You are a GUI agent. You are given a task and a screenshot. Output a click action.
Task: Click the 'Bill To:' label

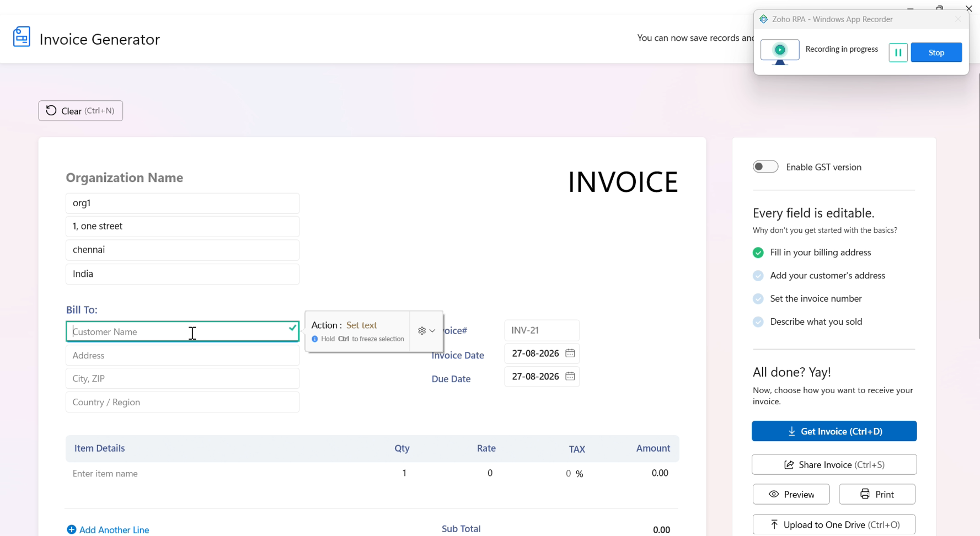point(82,310)
